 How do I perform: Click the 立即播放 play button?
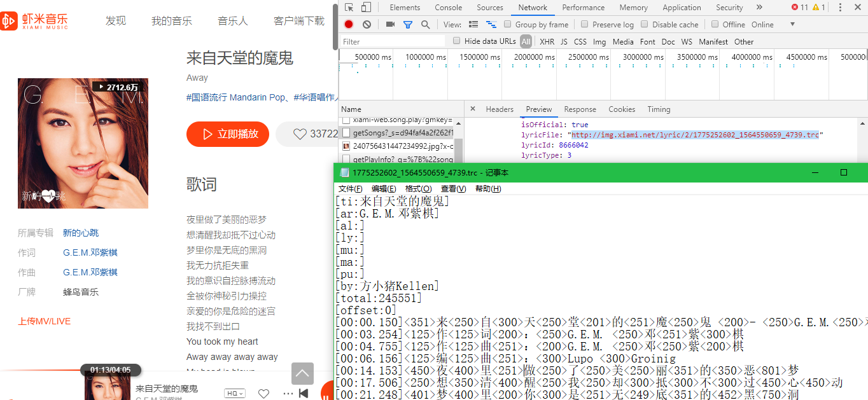point(227,134)
